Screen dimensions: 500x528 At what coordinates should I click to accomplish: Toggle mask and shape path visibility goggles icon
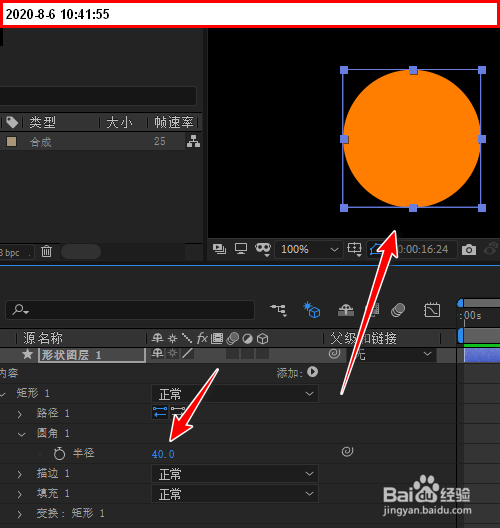(263, 249)
